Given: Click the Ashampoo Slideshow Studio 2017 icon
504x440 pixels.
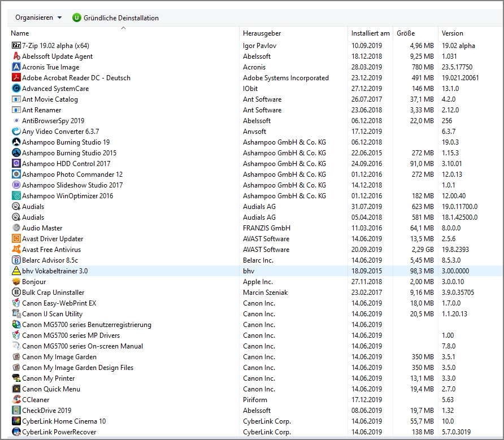Looking at the screenshot, I should (16, 185).
